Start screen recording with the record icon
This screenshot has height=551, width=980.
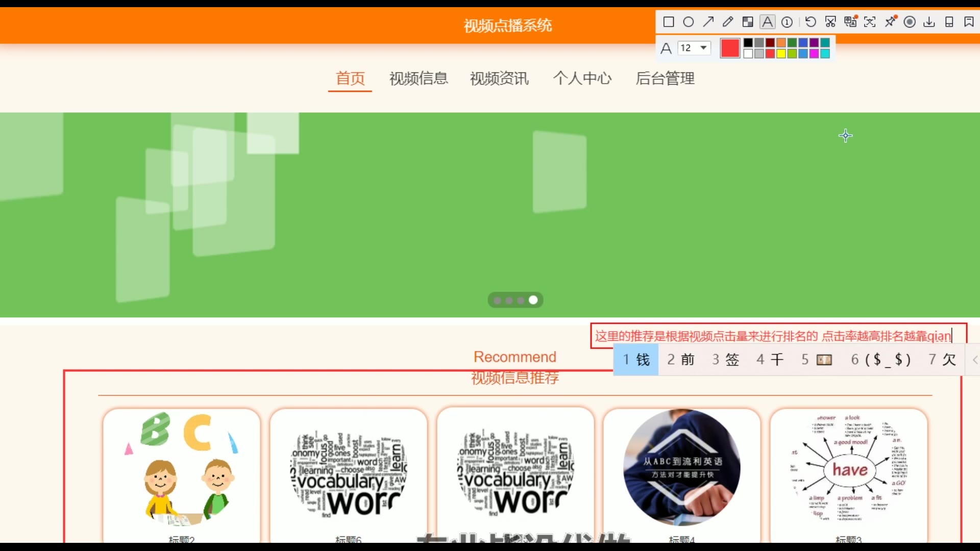point(910,22)
